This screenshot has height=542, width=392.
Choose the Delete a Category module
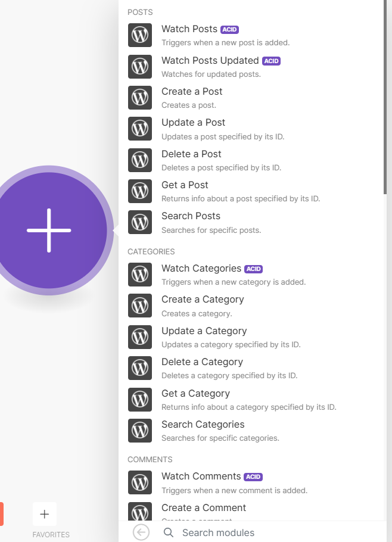pos(202,362)
